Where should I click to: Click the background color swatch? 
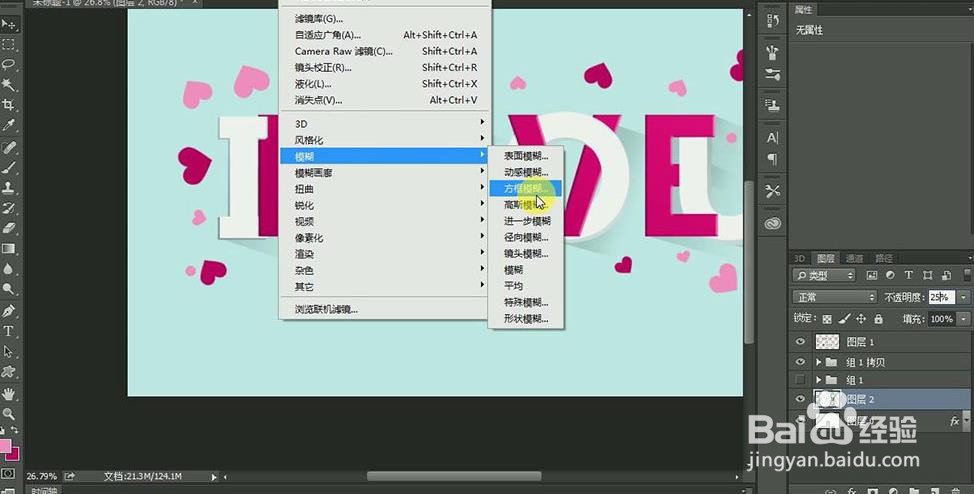(14, 454)
